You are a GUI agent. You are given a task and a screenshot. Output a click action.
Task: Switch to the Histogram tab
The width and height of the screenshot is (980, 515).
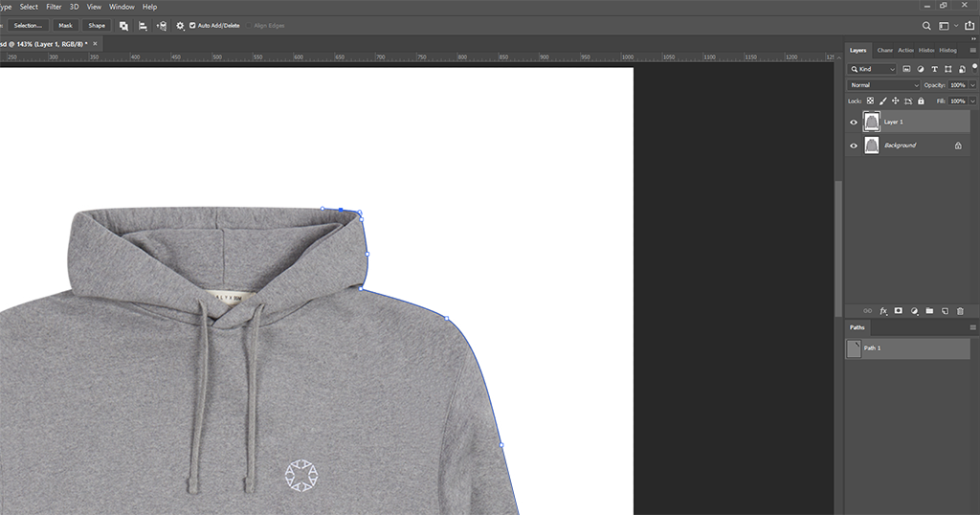pos(947,50)
